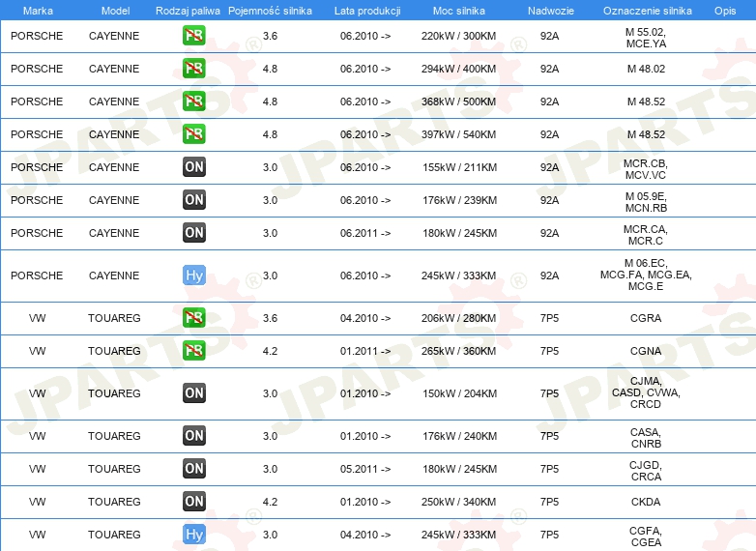Click engine codes CJMA, CASD, CVWA, CRCD
Viewport: 756px width, 551px height.
[646, 392]
